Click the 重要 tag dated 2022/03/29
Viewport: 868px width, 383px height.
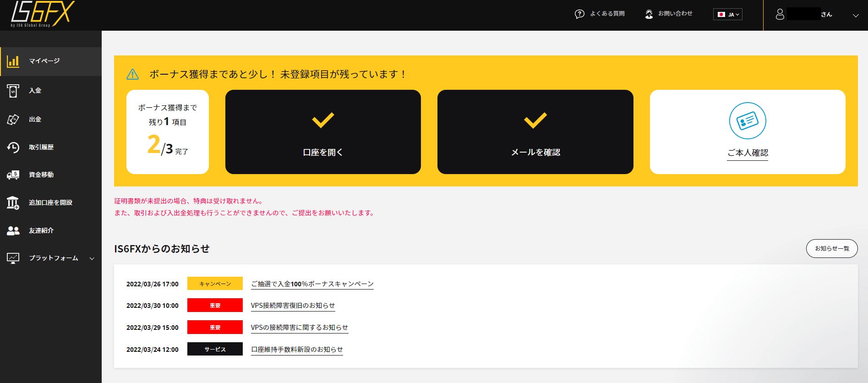click(x=215, y=327)
